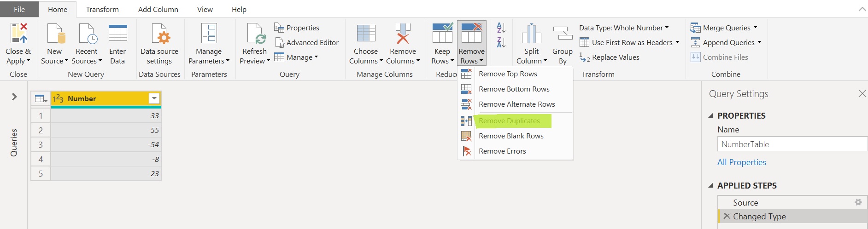Viewport: 868px width, 229px height.
Task: Click the Number column header
Action: [106, 98]
